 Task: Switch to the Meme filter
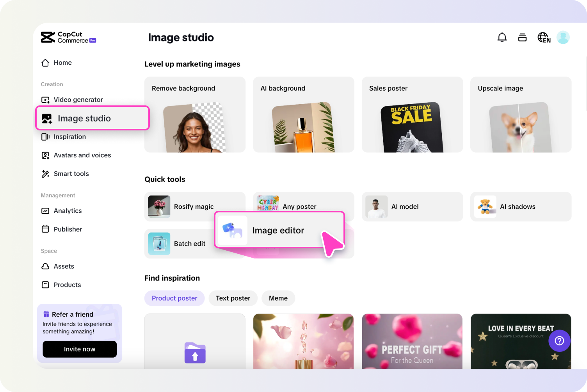tap(278, 298)
